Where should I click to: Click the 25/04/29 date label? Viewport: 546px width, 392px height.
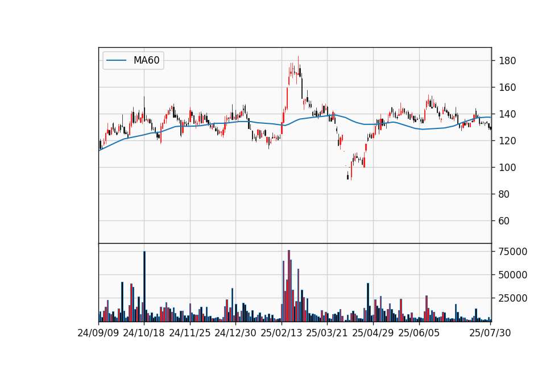coord(373,333)
